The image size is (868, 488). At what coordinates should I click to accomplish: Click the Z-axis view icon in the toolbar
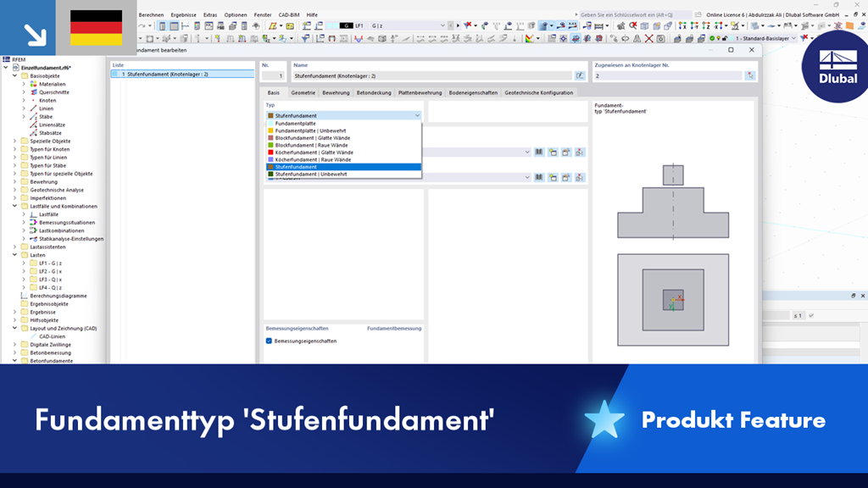click(706, 25)
